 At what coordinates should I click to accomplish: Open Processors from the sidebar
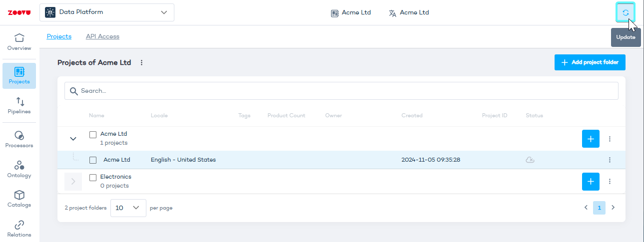pos(19,140)
